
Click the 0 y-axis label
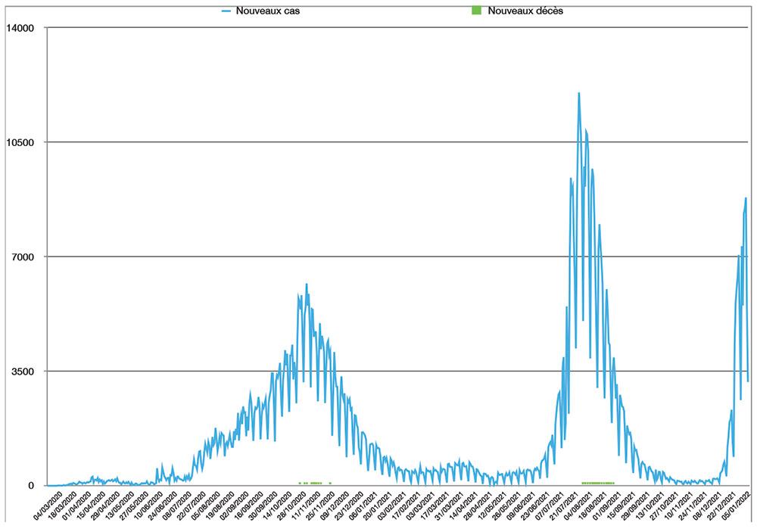(32, 485)
